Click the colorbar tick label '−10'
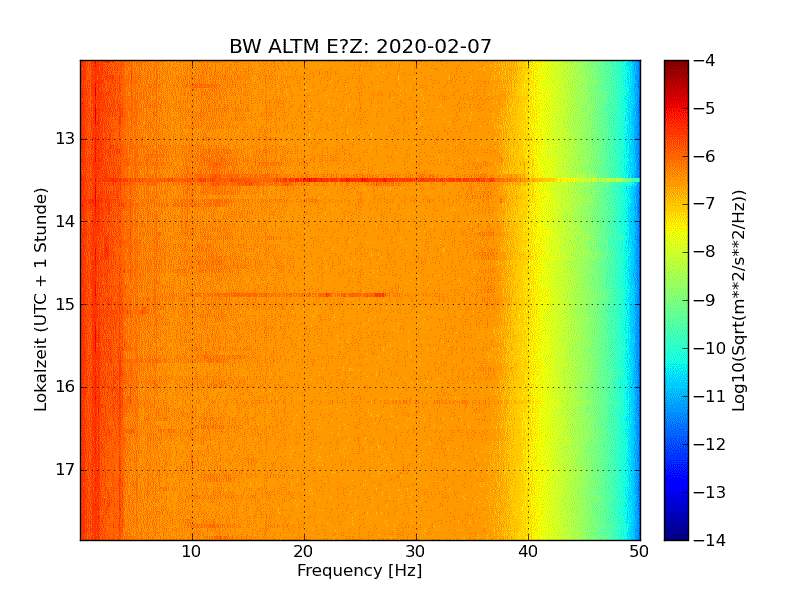 pos(710,348)
